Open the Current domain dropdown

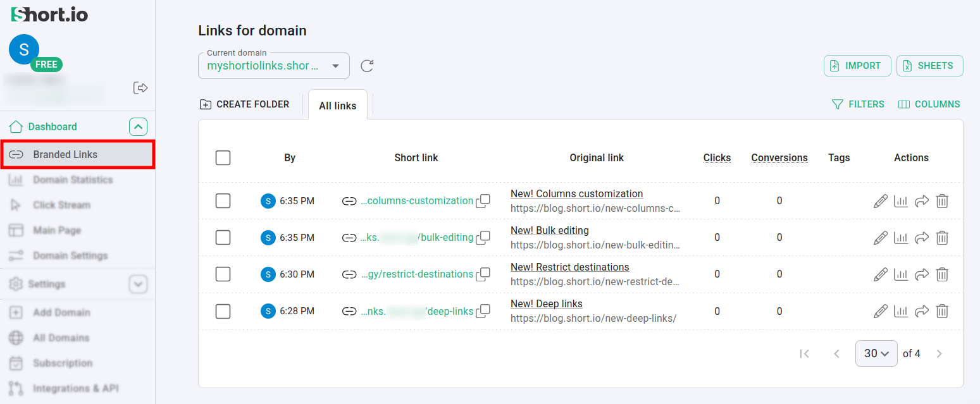coord(273,66)
